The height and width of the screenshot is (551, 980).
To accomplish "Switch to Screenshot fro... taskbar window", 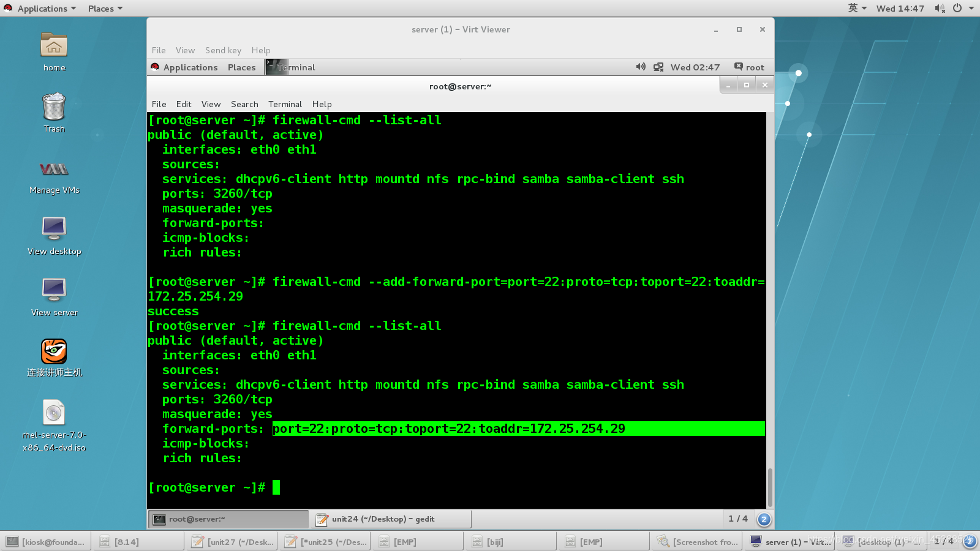I will pos(698,541).
